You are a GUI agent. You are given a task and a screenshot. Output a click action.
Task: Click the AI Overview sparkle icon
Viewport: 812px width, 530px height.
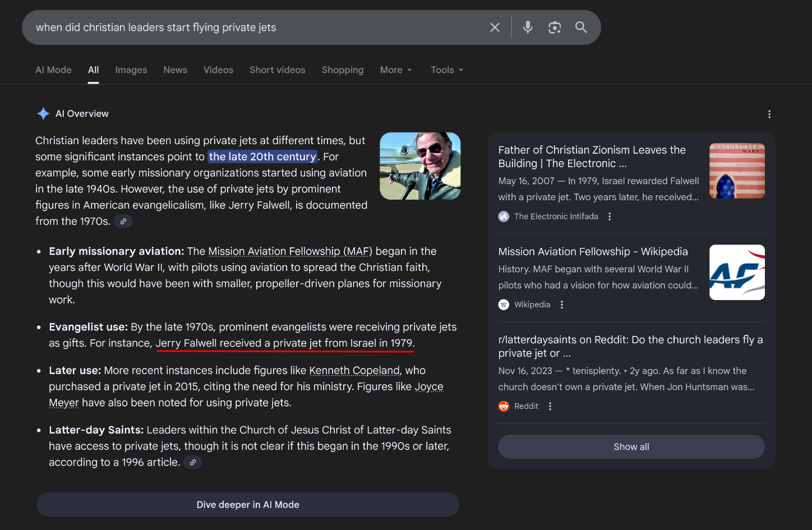43,114
